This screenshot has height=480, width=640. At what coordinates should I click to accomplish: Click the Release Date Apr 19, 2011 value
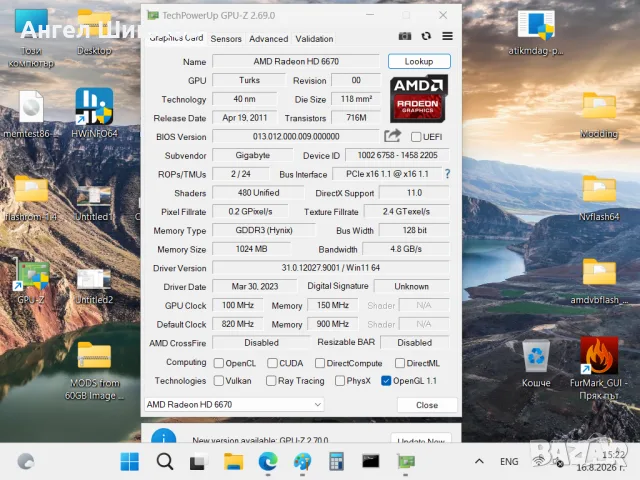[x=244, y=118]
